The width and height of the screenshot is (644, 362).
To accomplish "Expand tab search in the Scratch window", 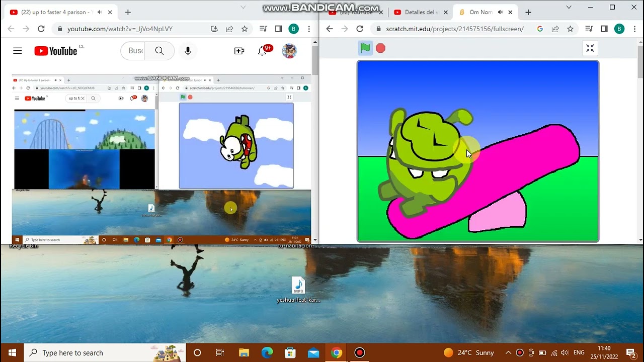I will [569, 7].
